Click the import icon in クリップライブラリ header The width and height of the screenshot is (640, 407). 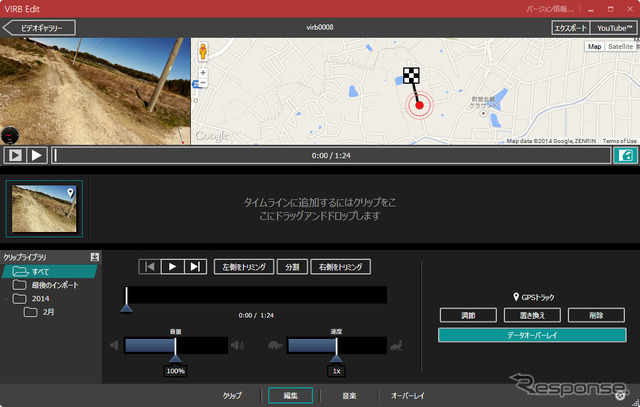click(95, 257)
